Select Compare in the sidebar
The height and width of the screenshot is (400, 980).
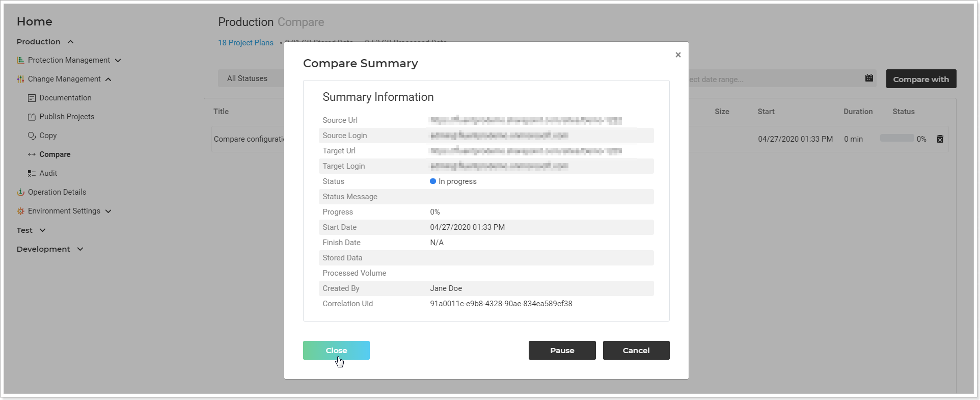pos(55,154)
